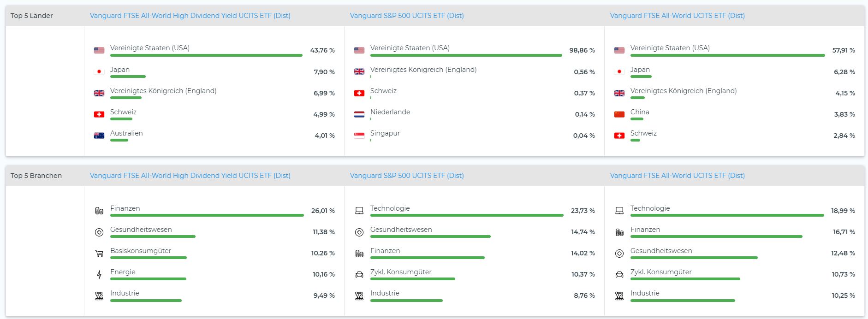
Task: Click Japan flag in High Dividend Yield column
Action: (99, 71)
